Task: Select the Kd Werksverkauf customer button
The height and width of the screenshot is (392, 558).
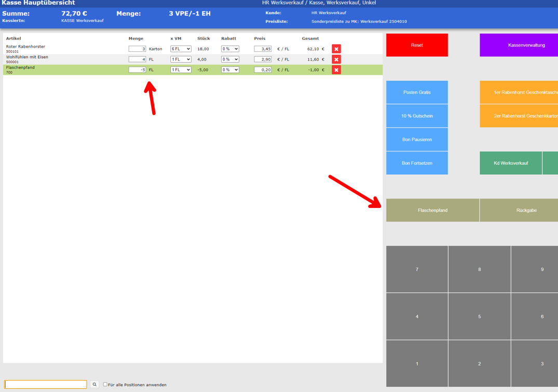Action: pos(511,163)
